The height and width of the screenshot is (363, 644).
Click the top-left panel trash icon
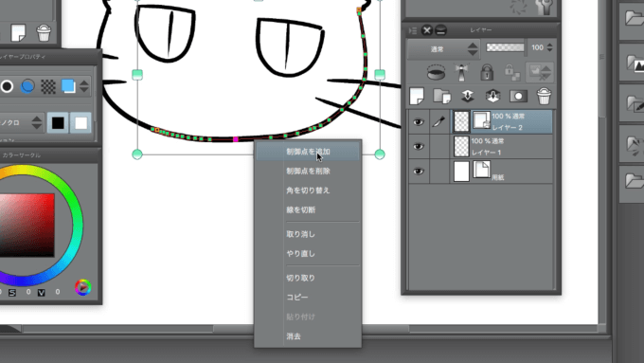(44, 33)
